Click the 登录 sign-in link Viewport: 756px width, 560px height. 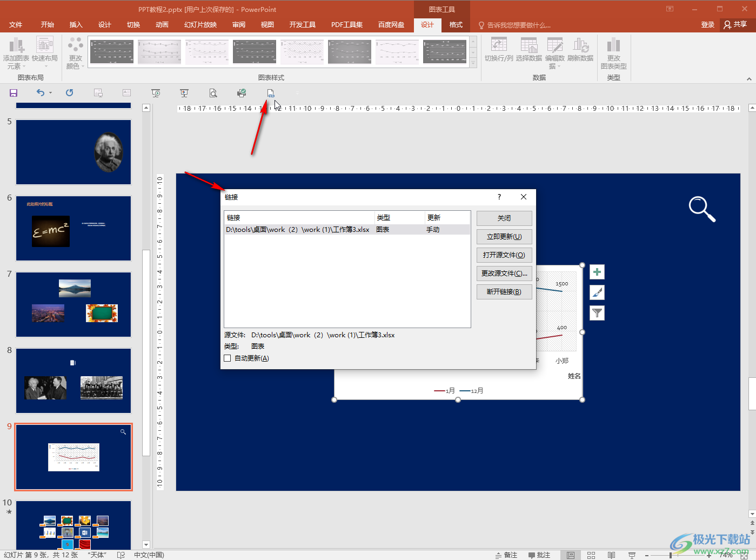click(x=708, y=25)
